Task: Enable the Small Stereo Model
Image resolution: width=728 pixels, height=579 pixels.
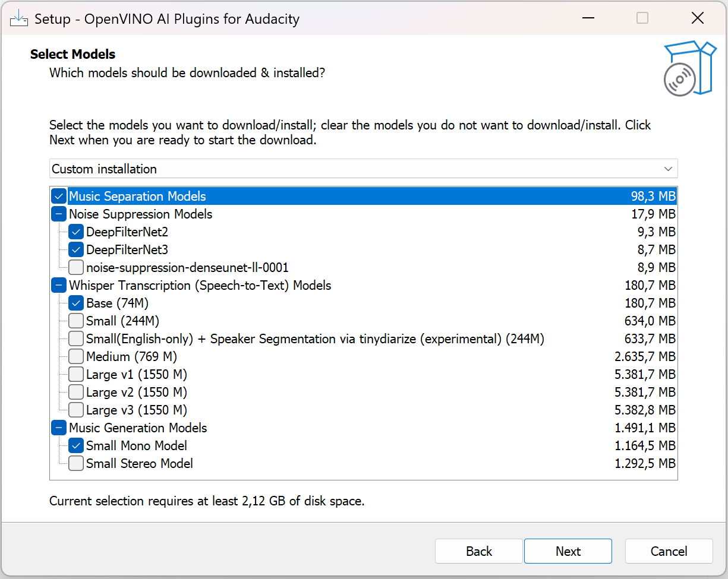Action: pyautogui.click(x=75, y=463)
